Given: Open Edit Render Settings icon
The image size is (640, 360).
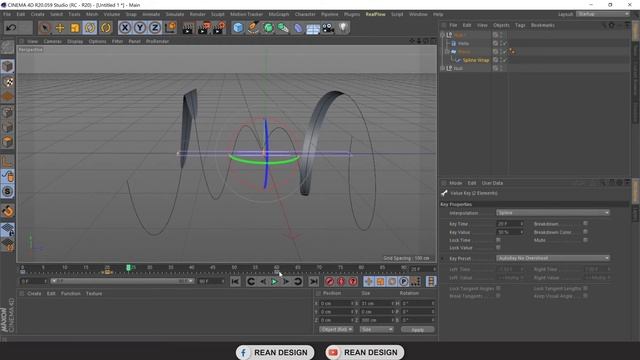Looking at the screenshot, I should (219, 28).
